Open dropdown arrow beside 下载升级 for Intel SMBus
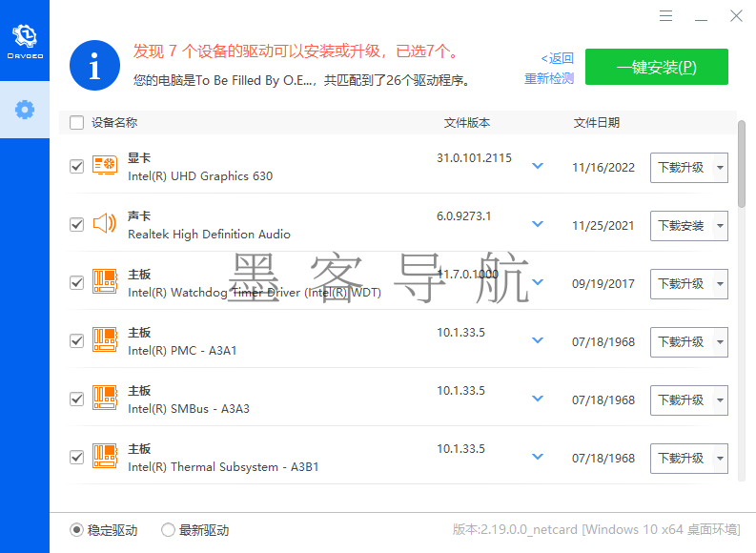This screenshot has width=756, height=553. click(720, 400)
